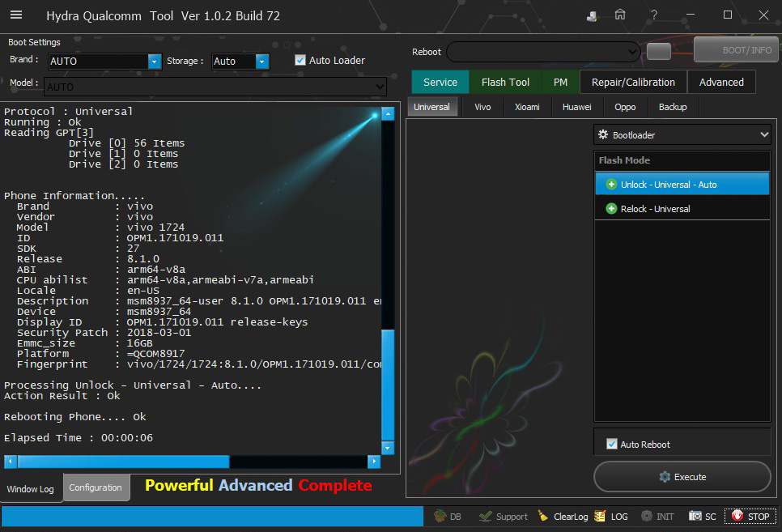Click the 'Release : 8.1.0' log line
Image resolution: width=782 pixels, height=532 pixels.
pyautogui.click(x=88, y=258)
